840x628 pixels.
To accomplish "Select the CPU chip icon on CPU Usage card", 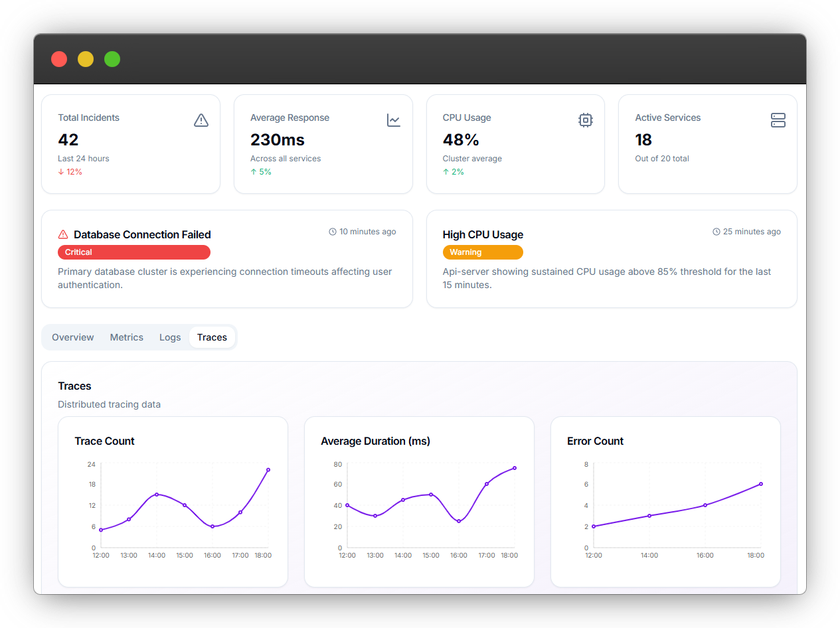I will point(585,120).
